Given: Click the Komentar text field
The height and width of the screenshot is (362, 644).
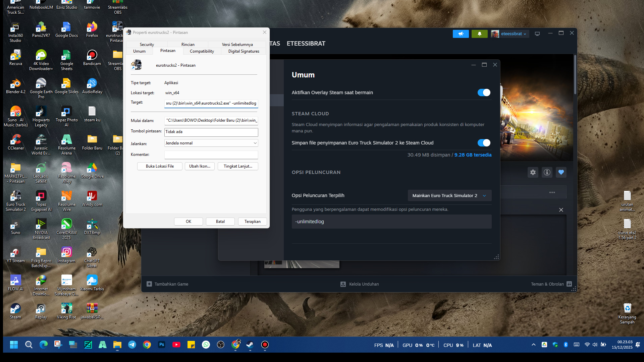Looking at the screenshot, I should (x=211, y=155).
